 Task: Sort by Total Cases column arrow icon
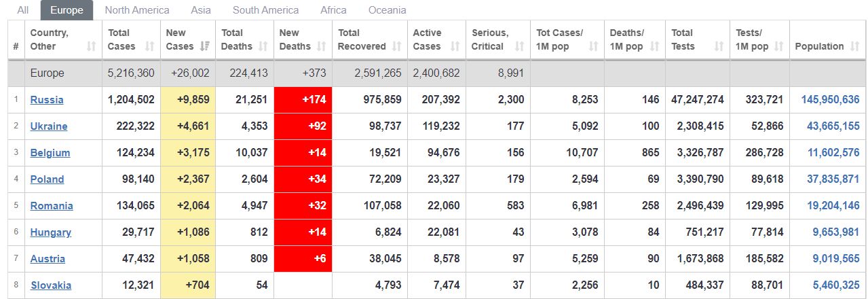pyautogui.click(x=149, y=47)
